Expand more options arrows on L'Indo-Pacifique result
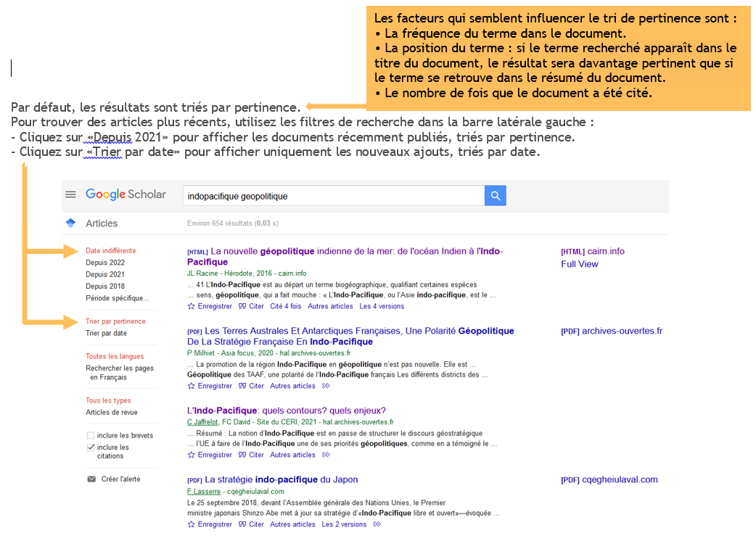 tap(326, 455)
